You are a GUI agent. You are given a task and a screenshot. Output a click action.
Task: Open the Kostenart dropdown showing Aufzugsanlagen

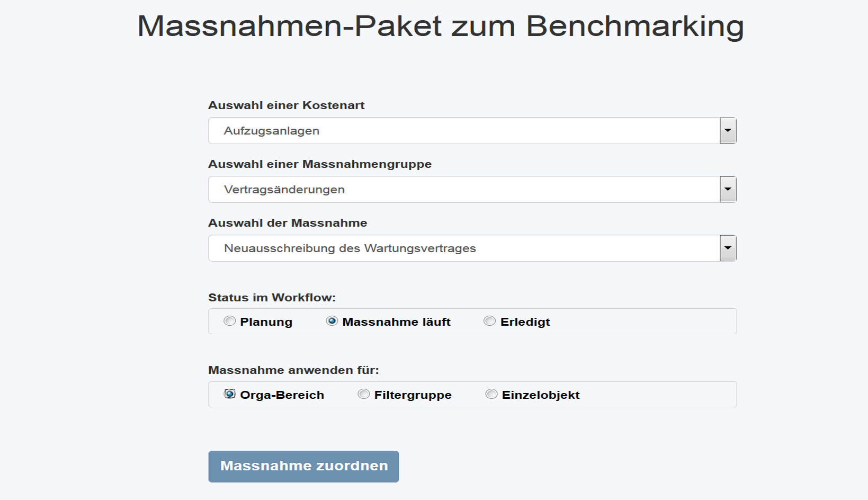(472, 131)
